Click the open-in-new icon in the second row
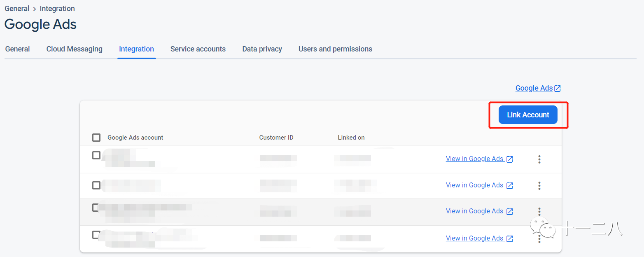This screenshot has height=257, width=644. [509, 186]
